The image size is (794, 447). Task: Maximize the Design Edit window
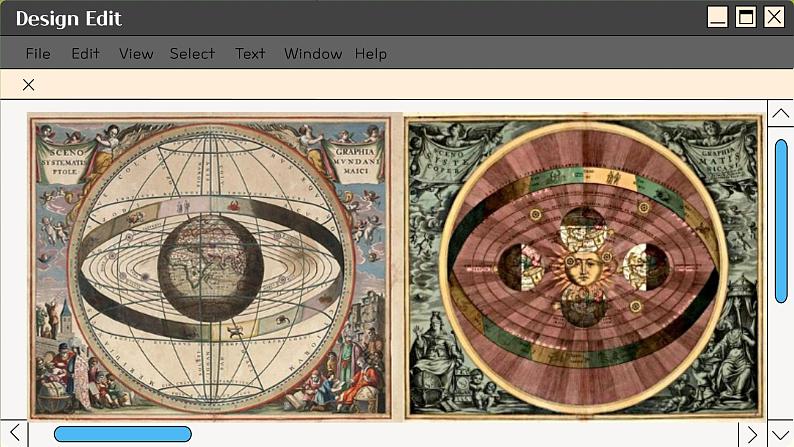746,17
